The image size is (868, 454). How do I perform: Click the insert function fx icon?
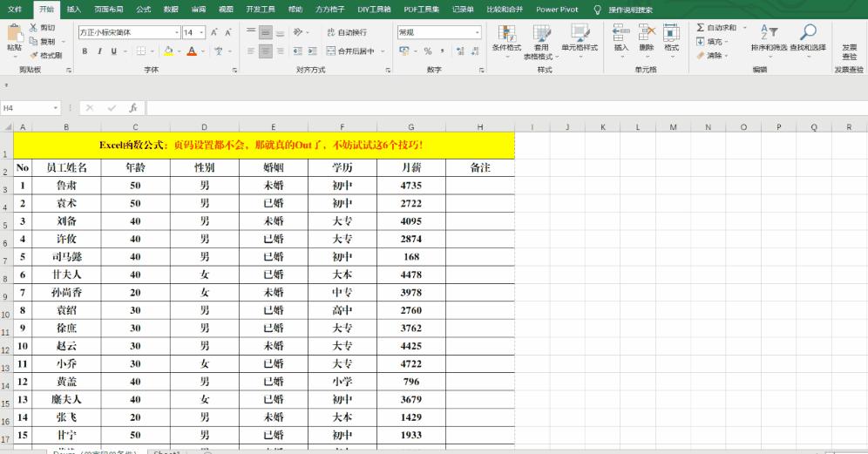click(x=132, y=108)
